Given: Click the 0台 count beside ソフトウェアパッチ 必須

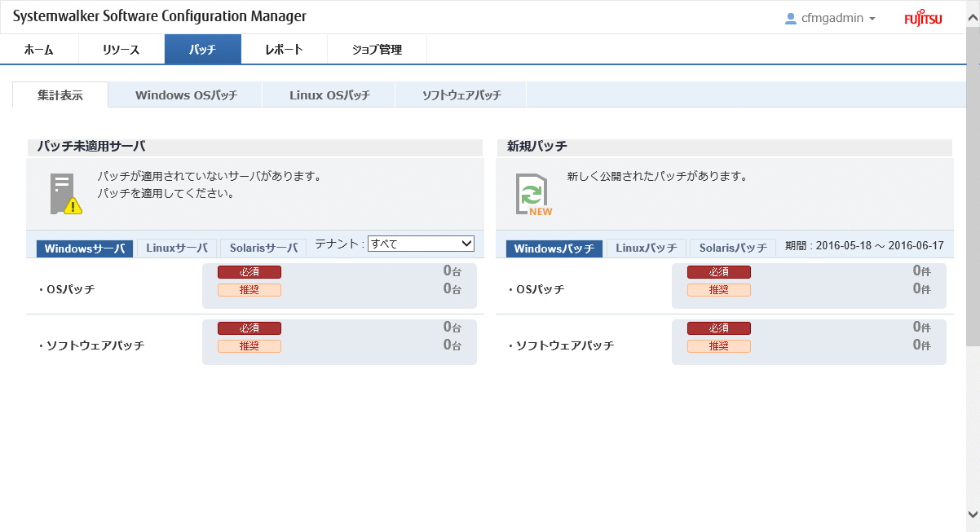Looking at the screenshot, I should pyautogui.click(x=452, y=327).
